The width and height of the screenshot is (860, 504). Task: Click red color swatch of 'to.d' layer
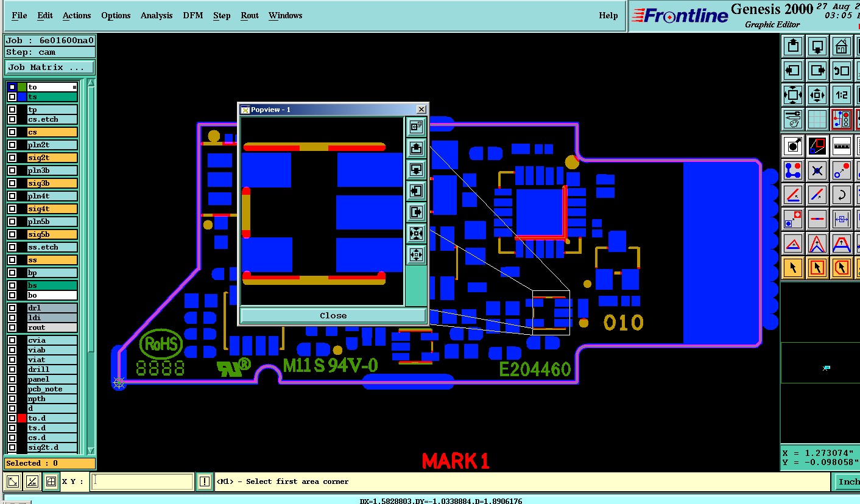[x=22, y=418]
